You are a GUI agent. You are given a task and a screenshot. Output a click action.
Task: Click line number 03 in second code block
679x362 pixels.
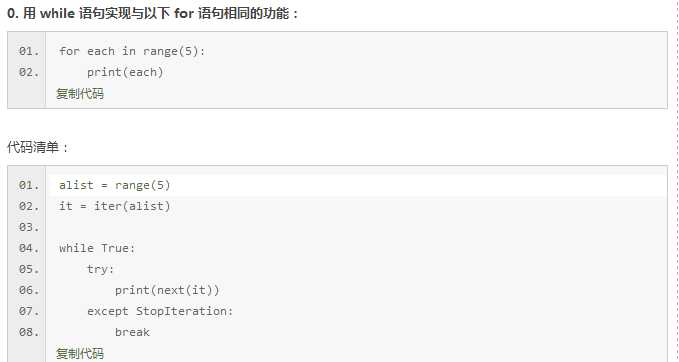(29, 227)
